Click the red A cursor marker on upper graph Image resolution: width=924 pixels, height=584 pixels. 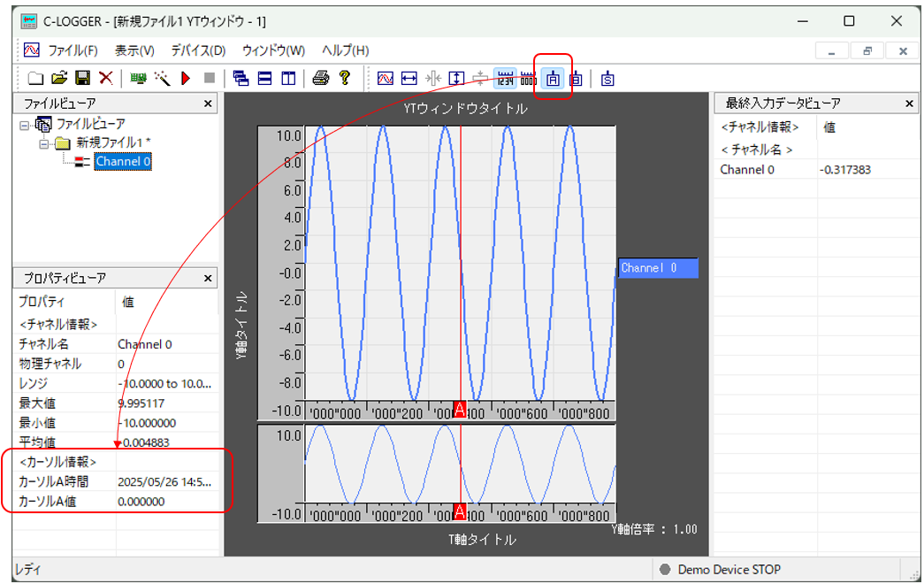tap(460, 409)
